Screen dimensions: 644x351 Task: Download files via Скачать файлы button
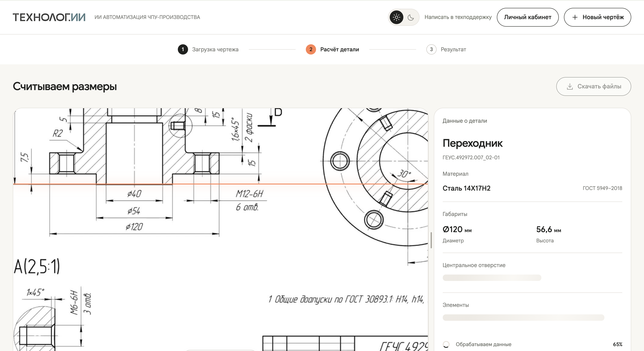pos(594,86)
